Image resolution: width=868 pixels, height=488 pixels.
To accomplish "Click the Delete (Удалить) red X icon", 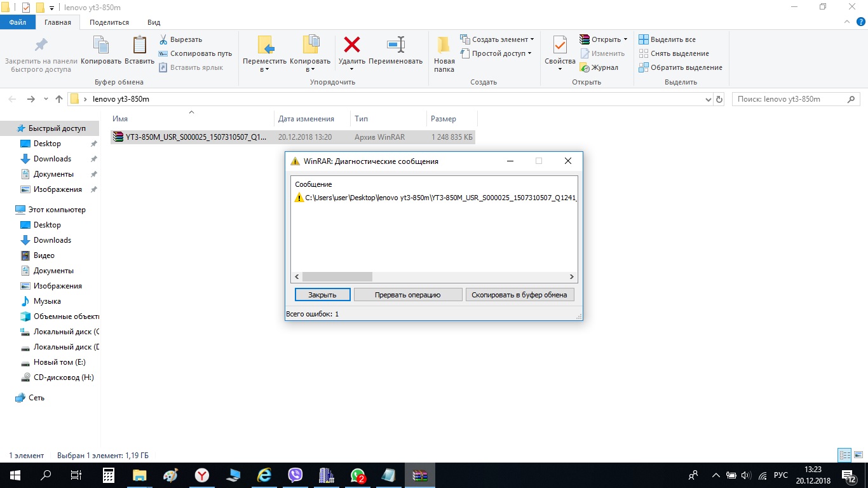I will 351,46.
